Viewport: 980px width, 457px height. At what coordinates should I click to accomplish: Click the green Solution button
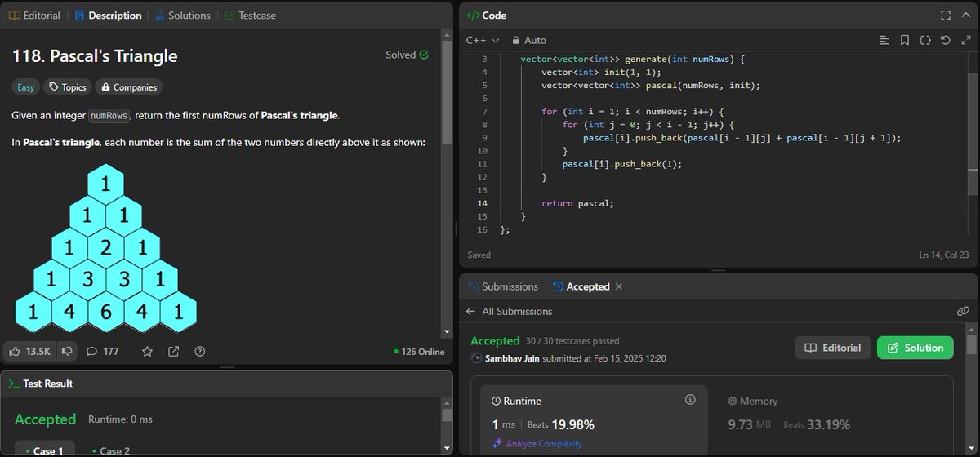tap(915, 348)
